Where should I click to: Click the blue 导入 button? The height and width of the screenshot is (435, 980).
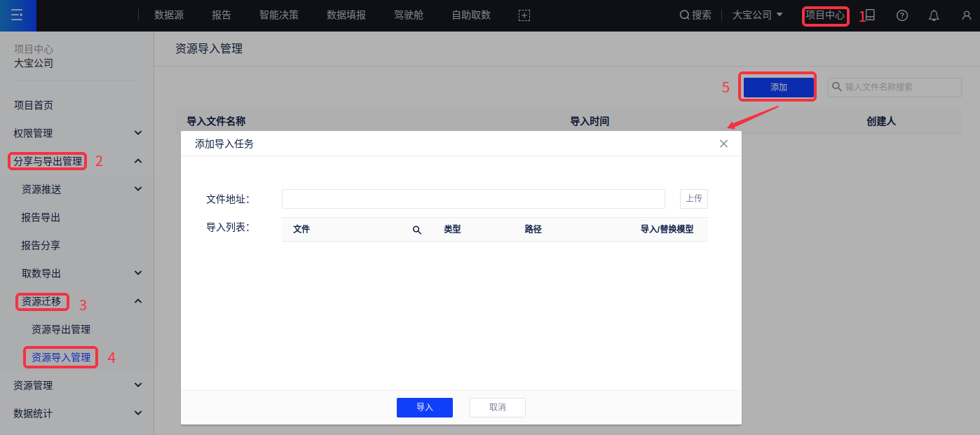tap(424, 408)
